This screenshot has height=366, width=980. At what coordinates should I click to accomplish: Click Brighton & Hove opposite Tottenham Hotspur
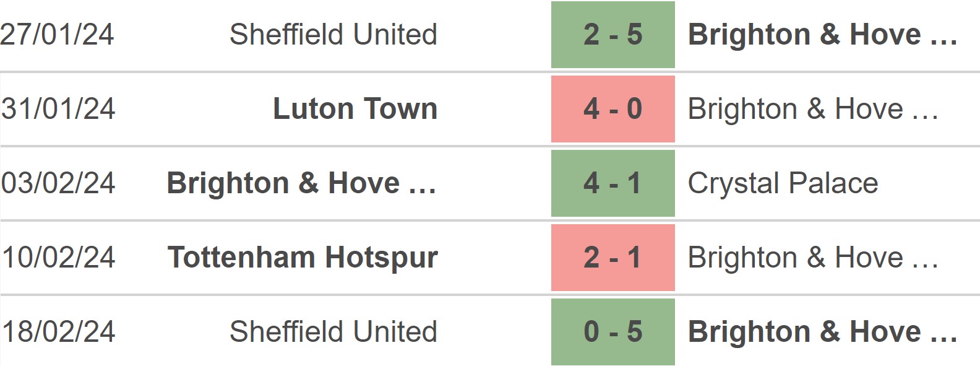coord(813,258)
